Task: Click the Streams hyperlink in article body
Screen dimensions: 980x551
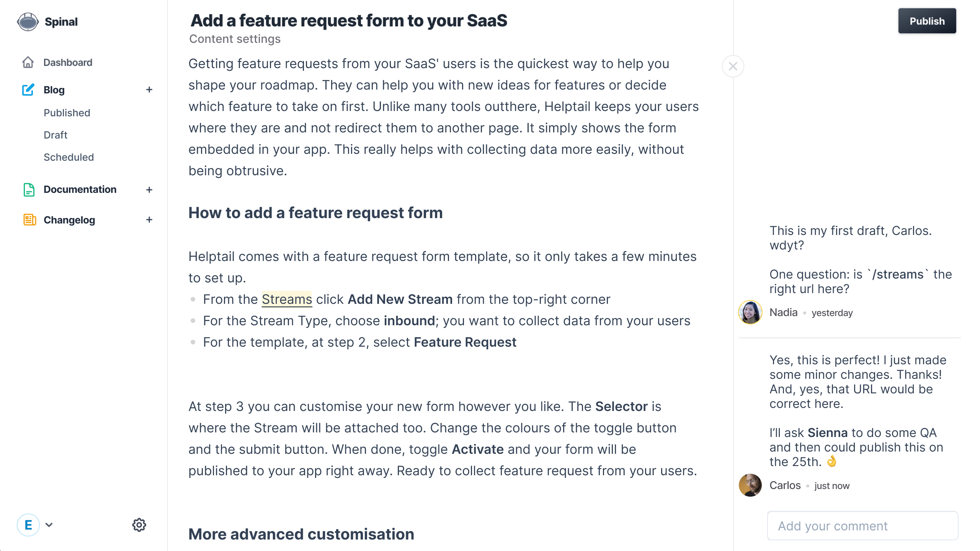Action: [286, 299]
